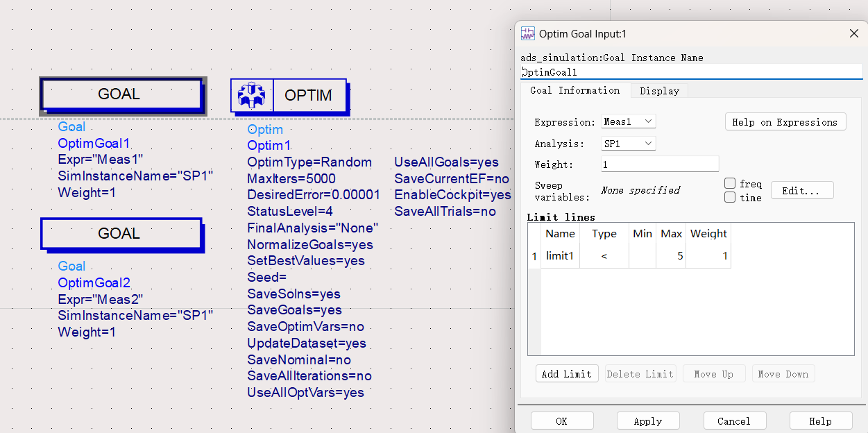Image resolution: width=868 pixels, height=433 pixels.
Task: Click the FinalAnalysis="None" parameter
Action: coord(313,228)
